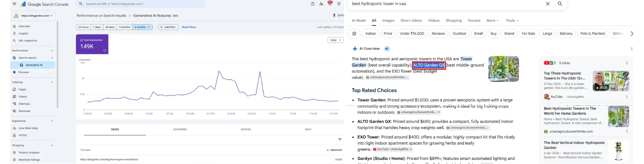Open the Daily granularity dropdown

[336, 40]
